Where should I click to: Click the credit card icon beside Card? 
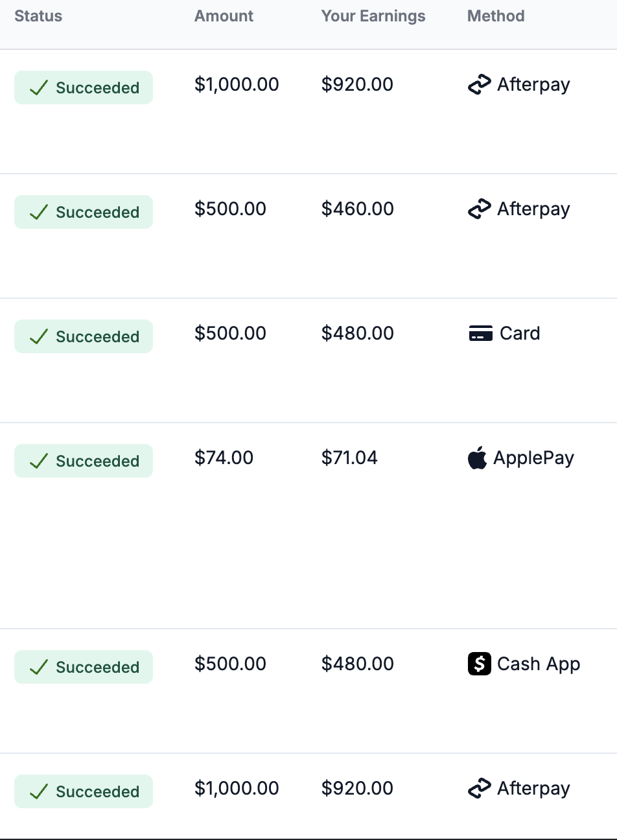tap(480, 334)
